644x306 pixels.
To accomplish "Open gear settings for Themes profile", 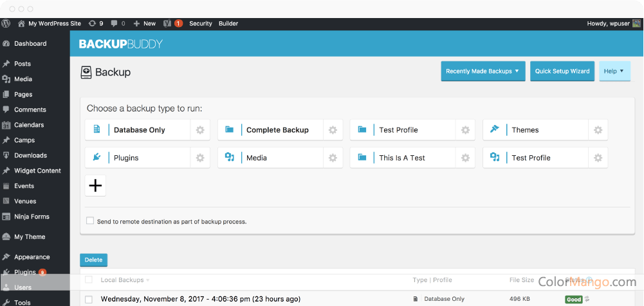I will [598, 130].
